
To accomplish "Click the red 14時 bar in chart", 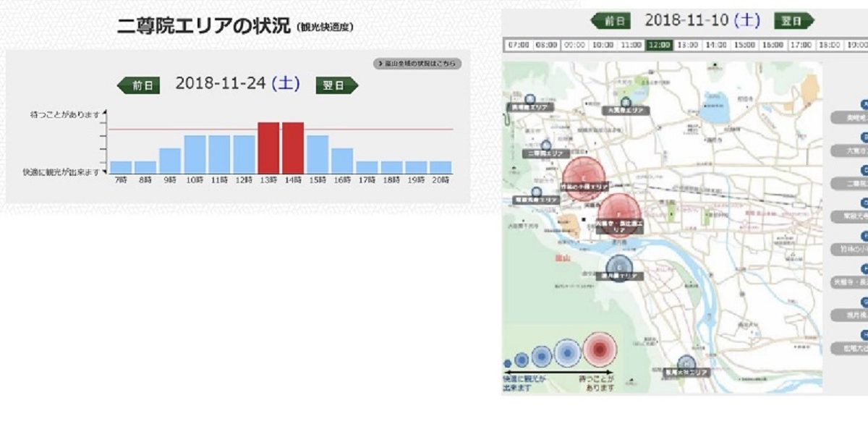I will click(x=293, y=148).
